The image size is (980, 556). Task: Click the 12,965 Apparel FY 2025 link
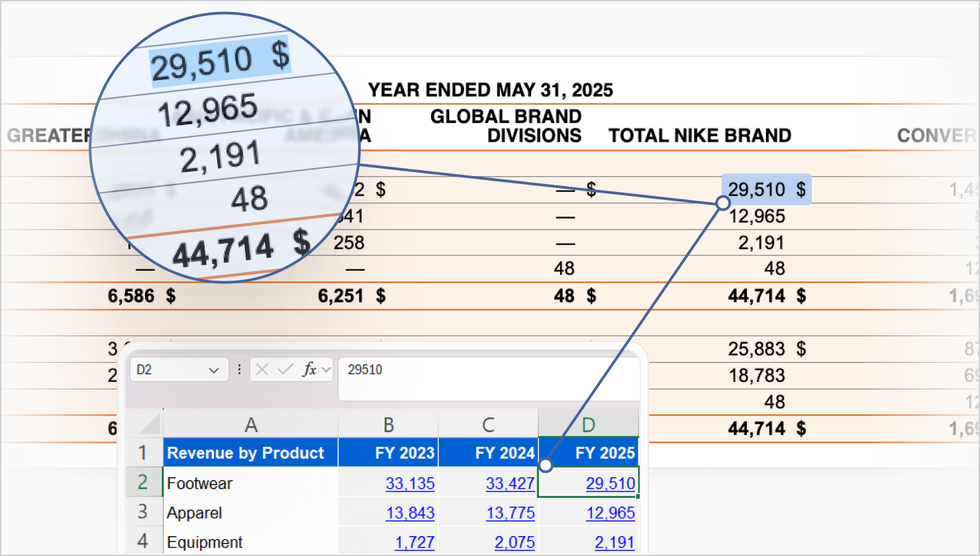611,513
